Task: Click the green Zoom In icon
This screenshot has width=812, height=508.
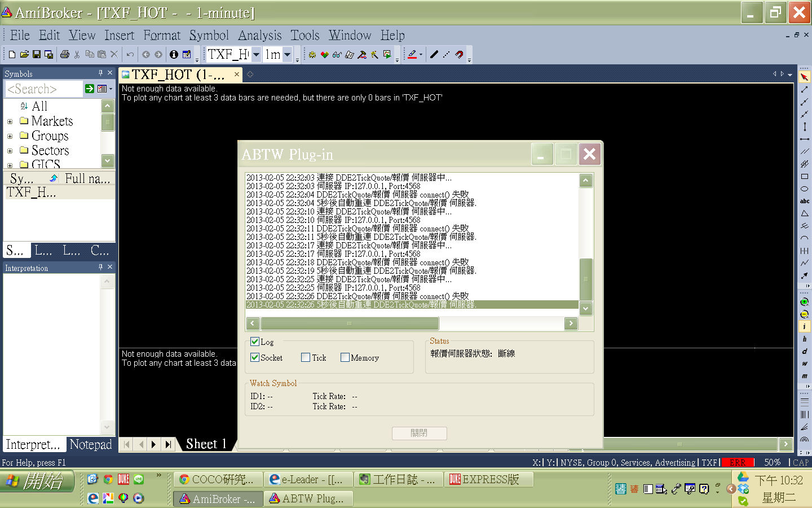Action: [805, 302]
